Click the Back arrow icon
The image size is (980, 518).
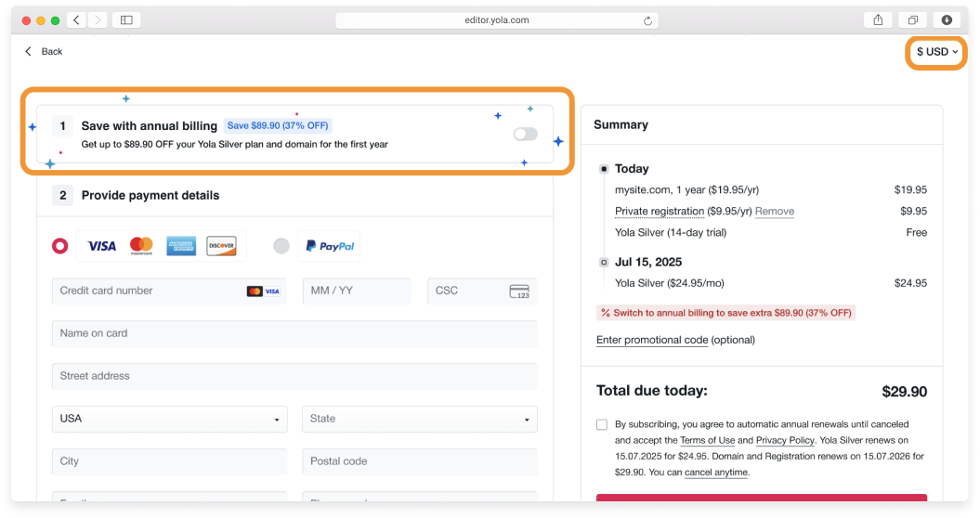29,51
